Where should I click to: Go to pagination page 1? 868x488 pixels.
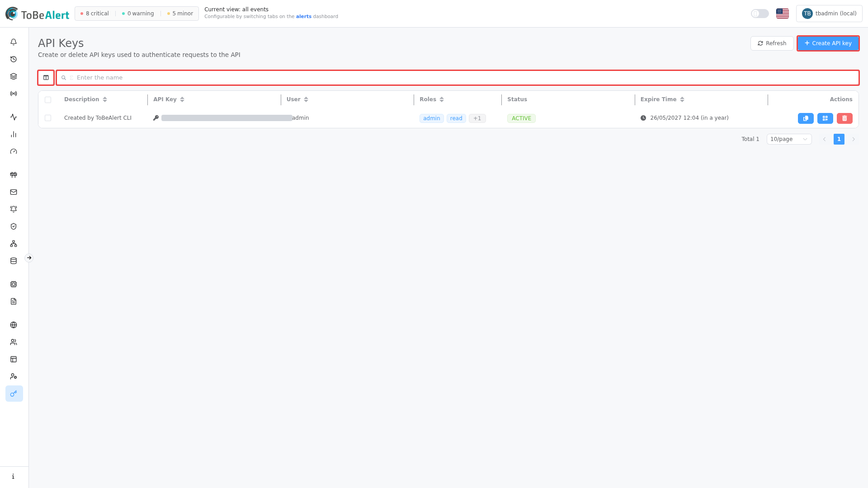(x=839, y=139)
